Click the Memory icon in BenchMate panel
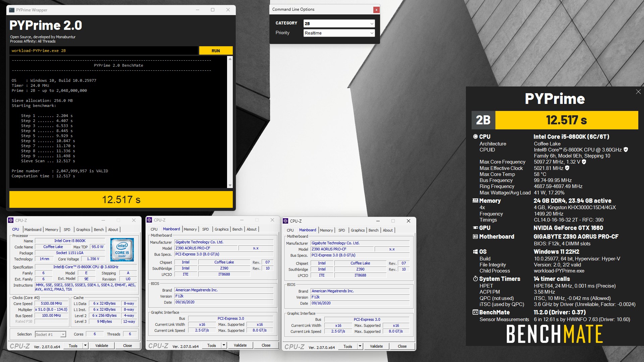644x362 pixels. tap(475, 200)
